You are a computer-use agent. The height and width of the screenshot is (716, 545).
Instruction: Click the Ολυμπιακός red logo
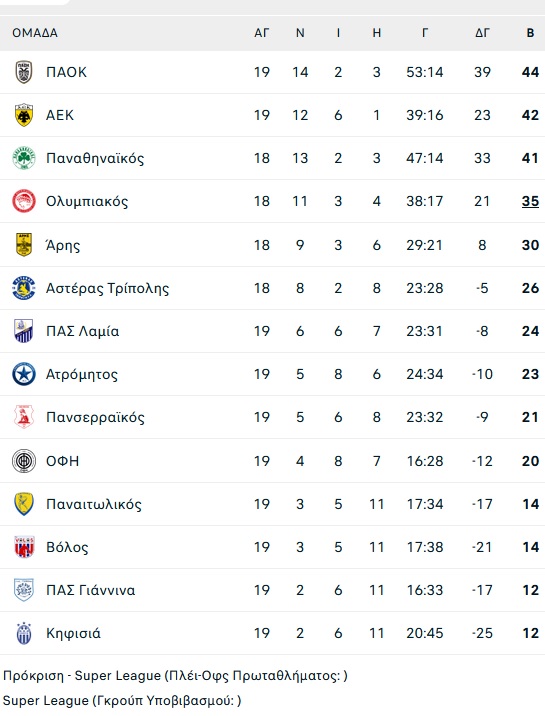coord(24,201)
